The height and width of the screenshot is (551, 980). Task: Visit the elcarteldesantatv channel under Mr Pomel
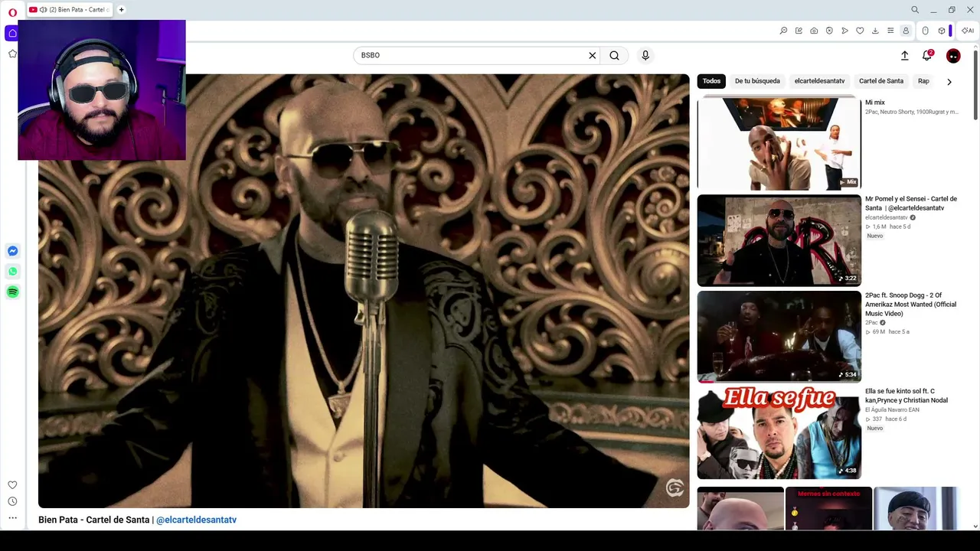[x=887, y=217]
